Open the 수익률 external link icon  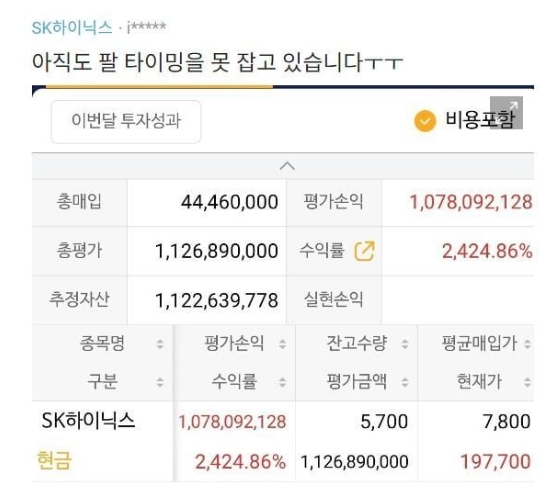pyautogui.click(x=364, y=251)
